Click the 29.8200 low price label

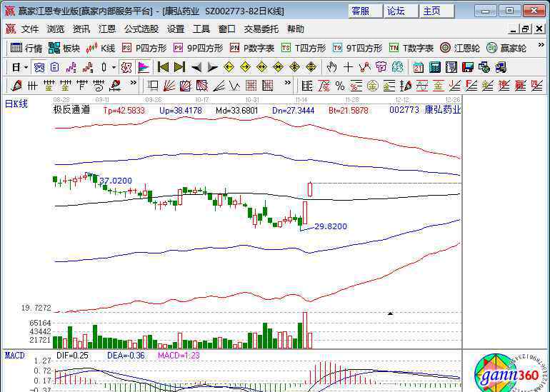(x=331, y=226)
